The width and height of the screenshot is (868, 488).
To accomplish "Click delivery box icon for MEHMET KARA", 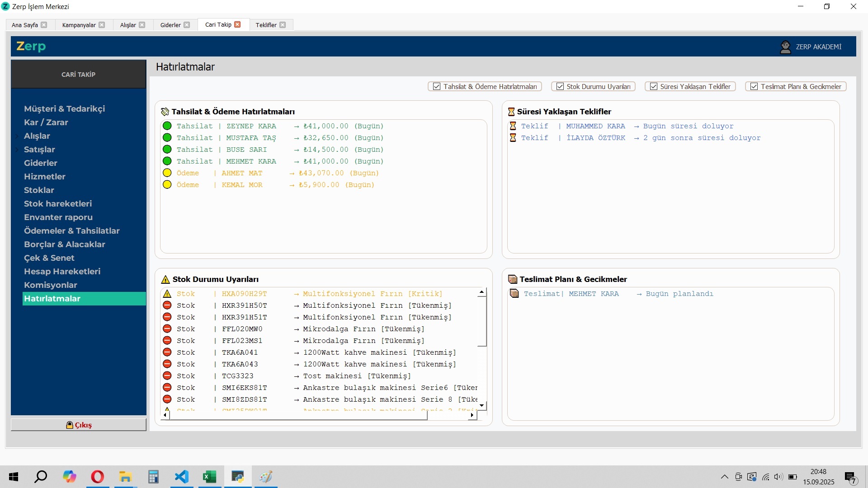I will pyautogui.click(x=514, y=294).
